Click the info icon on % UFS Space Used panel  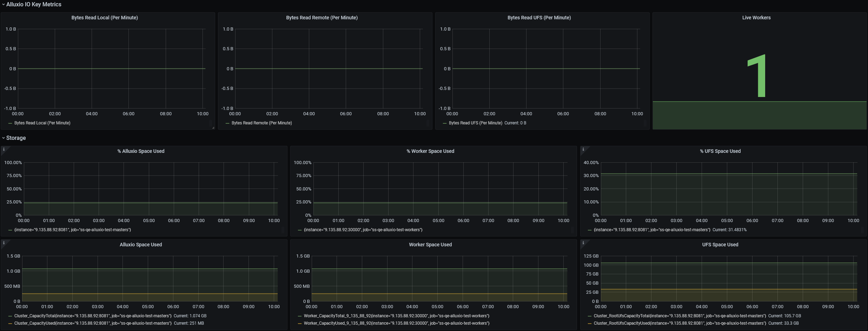tap(583, 149)
